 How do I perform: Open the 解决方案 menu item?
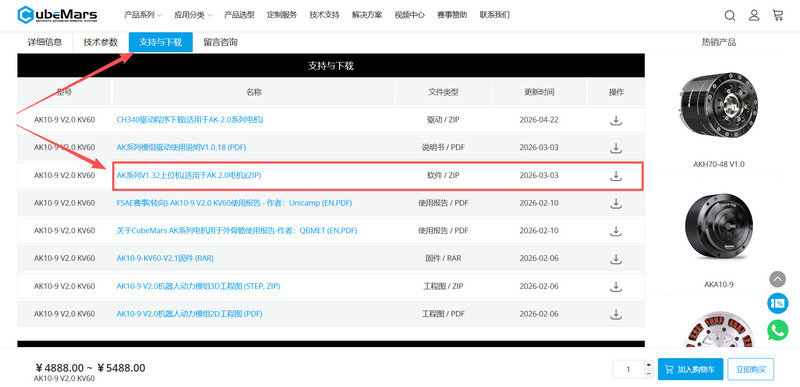367,15
